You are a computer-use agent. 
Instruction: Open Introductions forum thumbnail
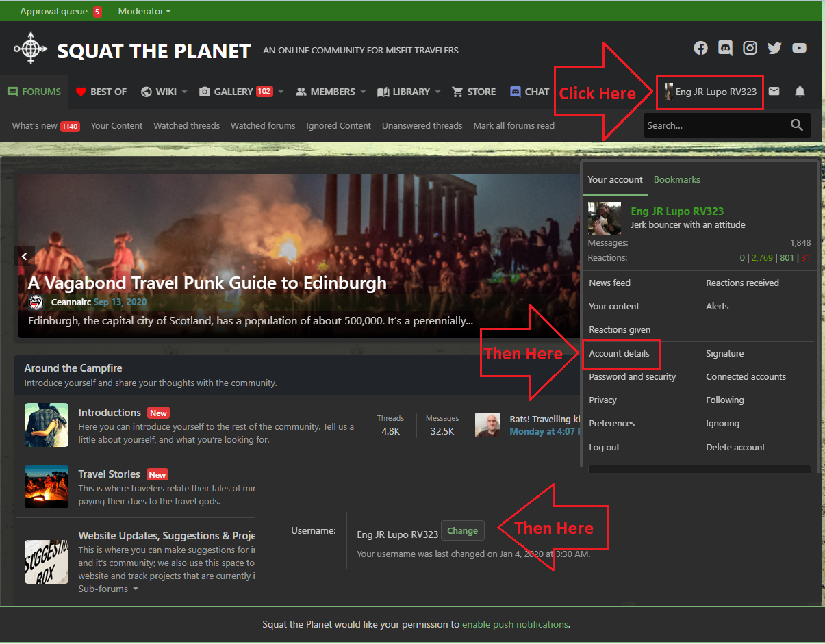(x=47, y=425)
